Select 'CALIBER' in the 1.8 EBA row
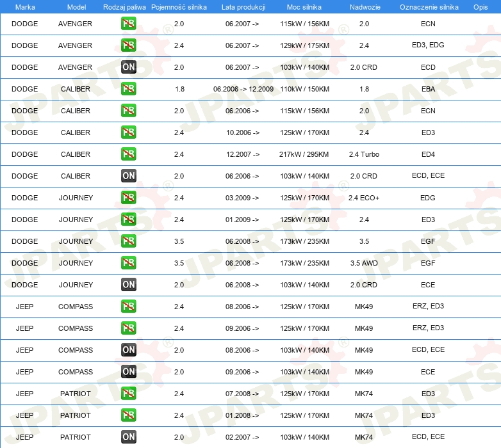501x448 pixels. pyautogui.click(x=76, y=89)
